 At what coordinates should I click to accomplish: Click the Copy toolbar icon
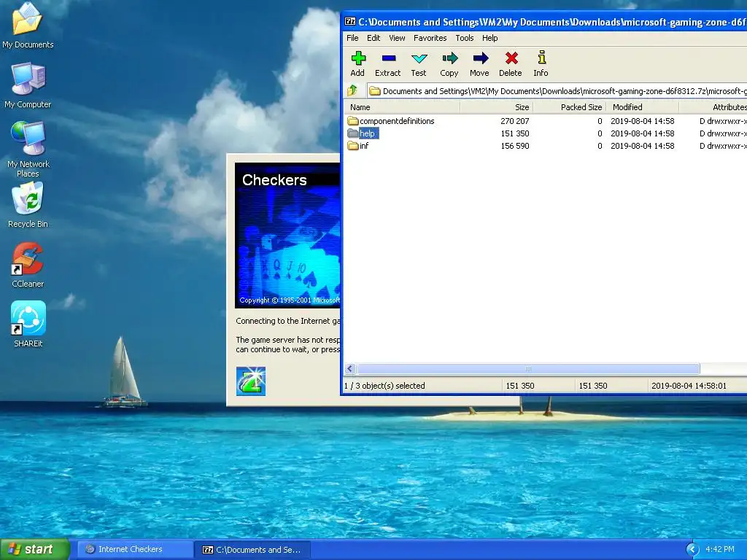[449, 58]
